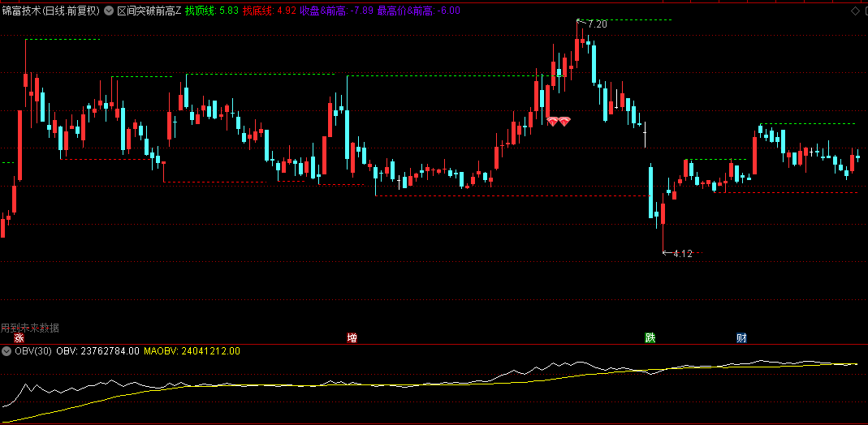868x425 pixels.
Task: Click the 找顶线: 5.83 value
Action: coord(212,11)
